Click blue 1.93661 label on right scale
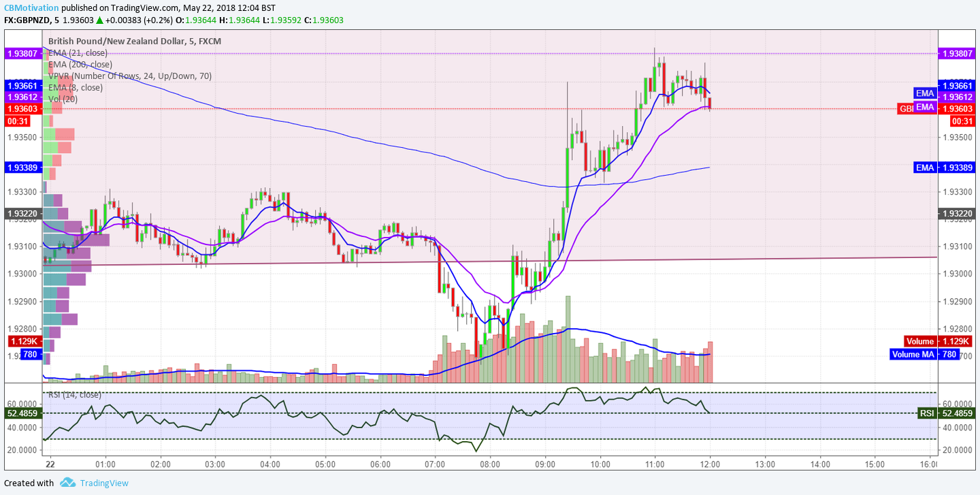Viewport: 980px width, 495px height. tap(956, 86)
